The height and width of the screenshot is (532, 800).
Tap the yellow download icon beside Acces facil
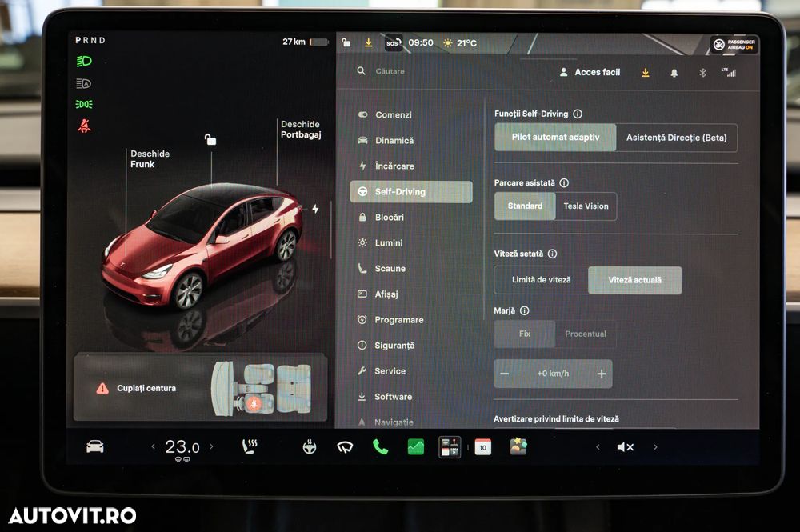click(x=646, y=73)
